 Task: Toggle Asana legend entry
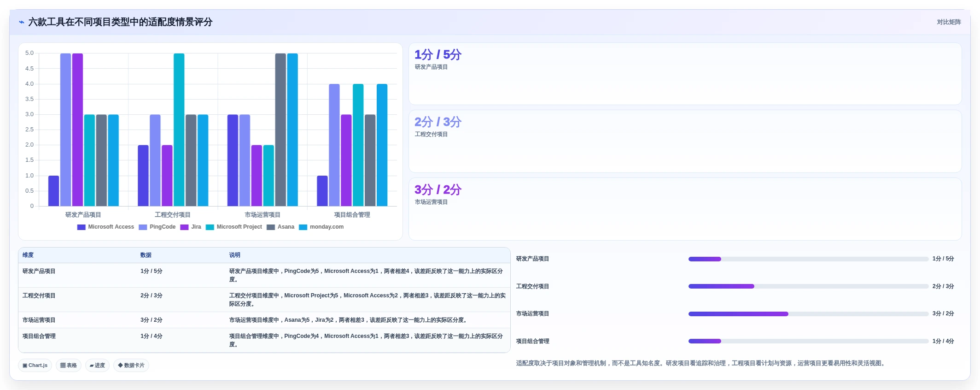pos(280,227)
